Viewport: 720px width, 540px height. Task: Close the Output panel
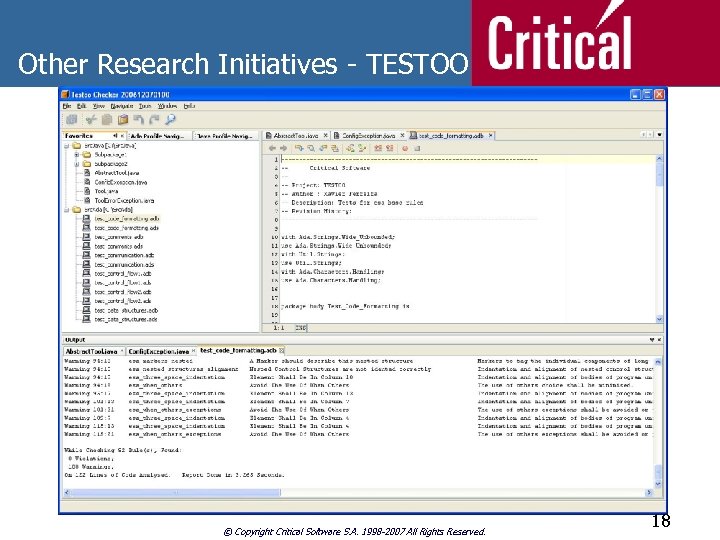[x=659, y=340]
